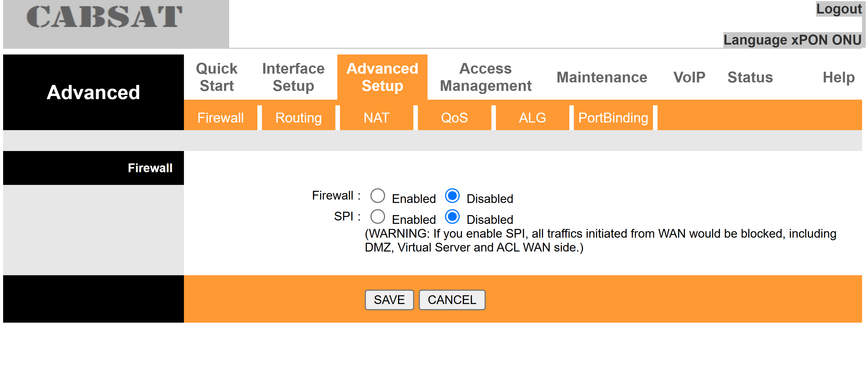This screenshot has height=376, width=868.
Task: Click the CABSAT logo
Action: pos(105,17)
